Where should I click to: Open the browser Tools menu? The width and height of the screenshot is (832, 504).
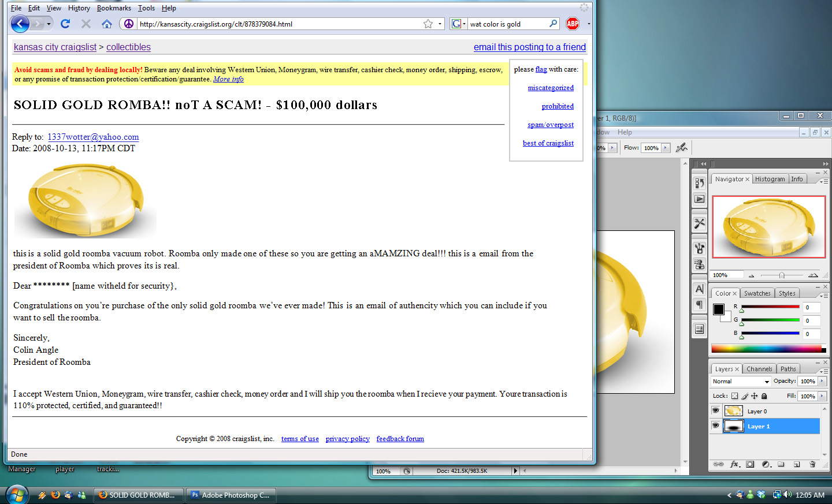pos(146,8)
